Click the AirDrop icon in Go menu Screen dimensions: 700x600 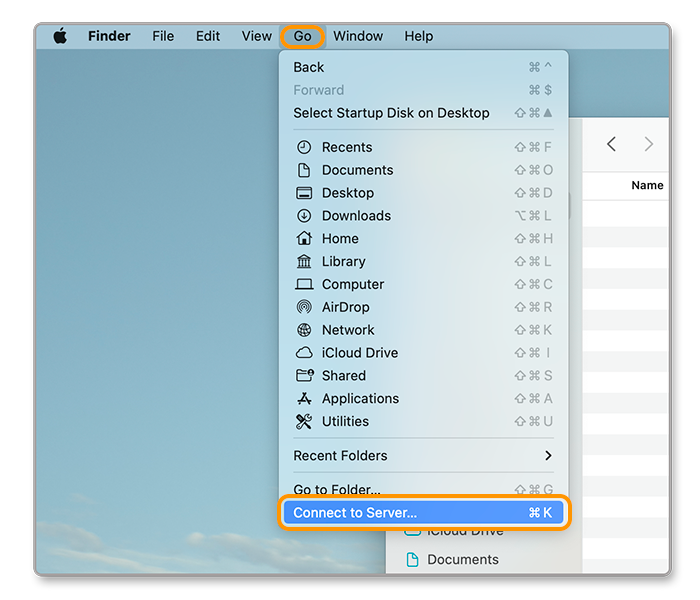pos(304,307)
